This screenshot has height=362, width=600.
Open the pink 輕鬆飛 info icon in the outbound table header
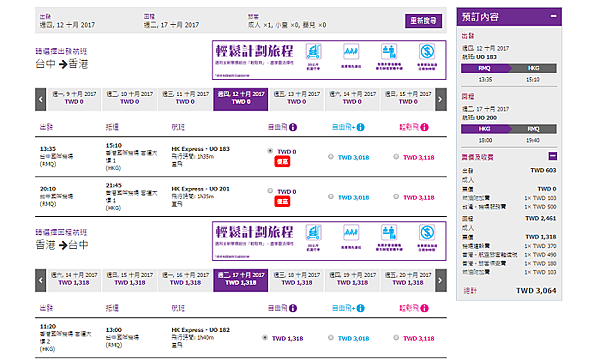(424, 127)
